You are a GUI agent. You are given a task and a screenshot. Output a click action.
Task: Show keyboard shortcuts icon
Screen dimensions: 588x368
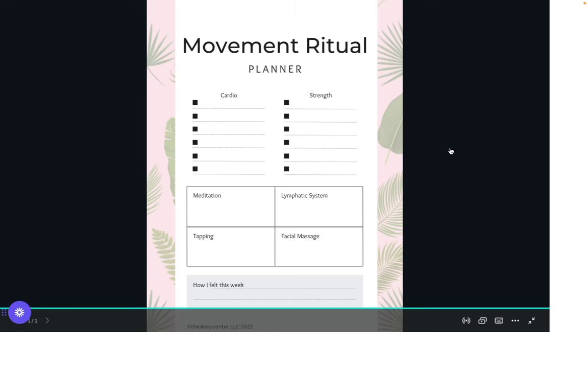499,320
